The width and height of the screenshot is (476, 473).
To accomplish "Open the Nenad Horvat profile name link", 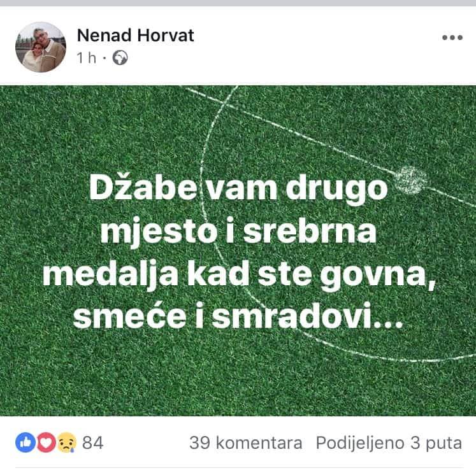I will point(135,36).
